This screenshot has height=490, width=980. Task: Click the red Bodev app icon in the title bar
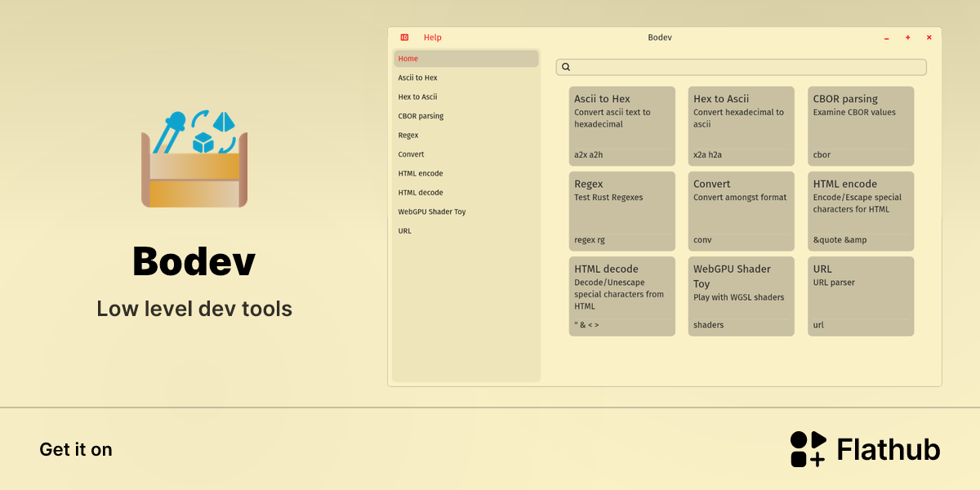(x=404, y=38)
